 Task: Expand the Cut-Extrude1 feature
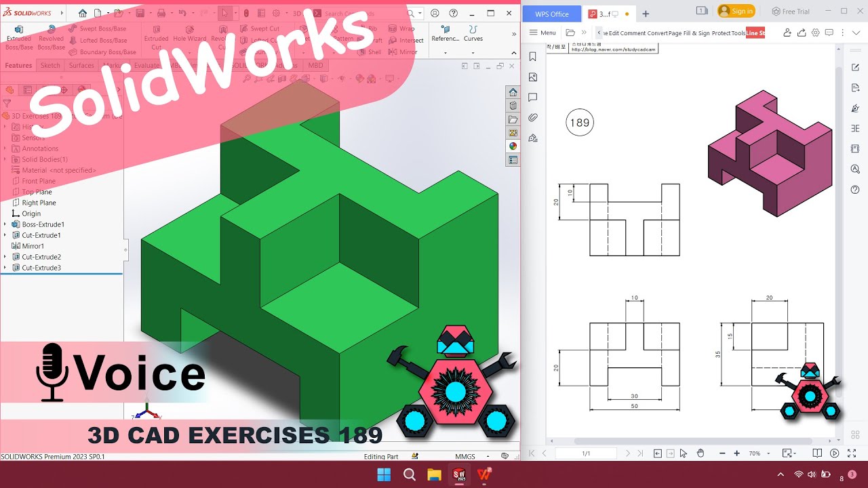coord(5,235)
